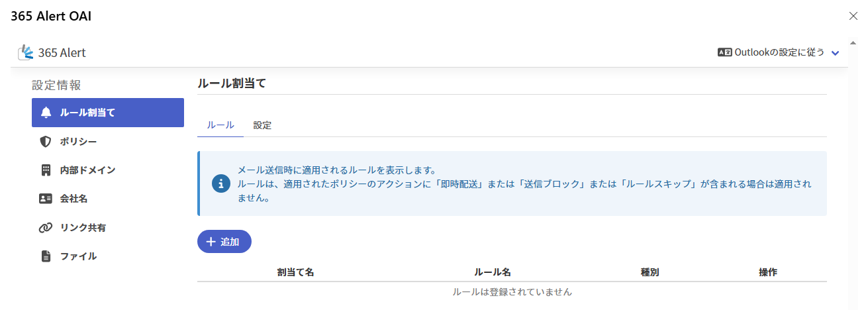Image resolution: width=868 pixels, height=310 pixels.
Task: Click the building icon for 内部ドメイン
Action: click(46, 170)
